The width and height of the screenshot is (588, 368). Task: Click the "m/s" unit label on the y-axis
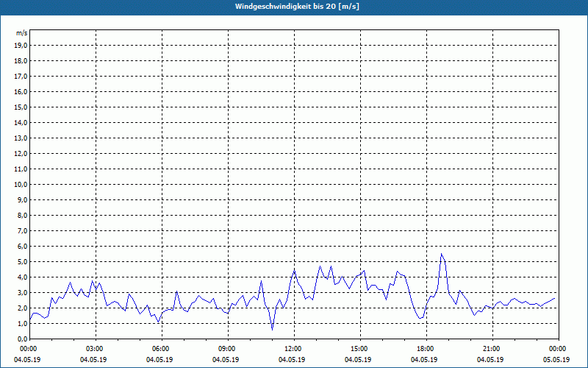(22, 33)
